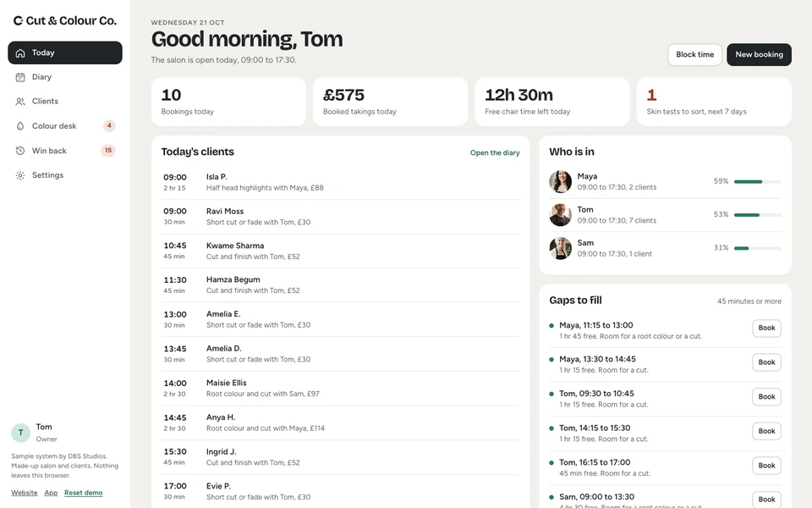
Task: Open Sam's staff photo
Action: [560, 248]
